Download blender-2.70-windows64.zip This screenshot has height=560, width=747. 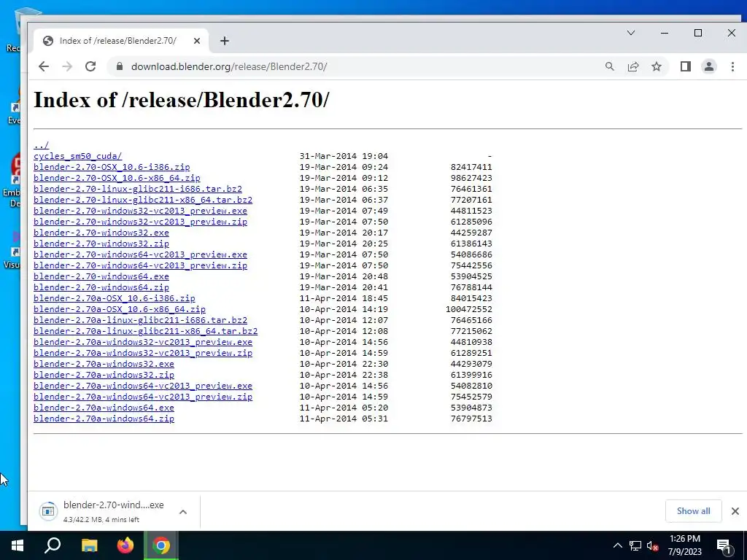pyautogui.click(x=101, y=287)
